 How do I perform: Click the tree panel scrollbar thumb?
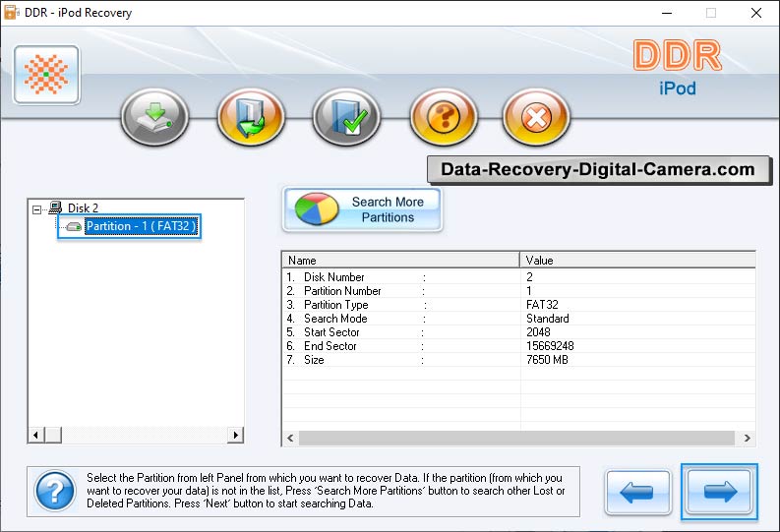coord(53,435)
